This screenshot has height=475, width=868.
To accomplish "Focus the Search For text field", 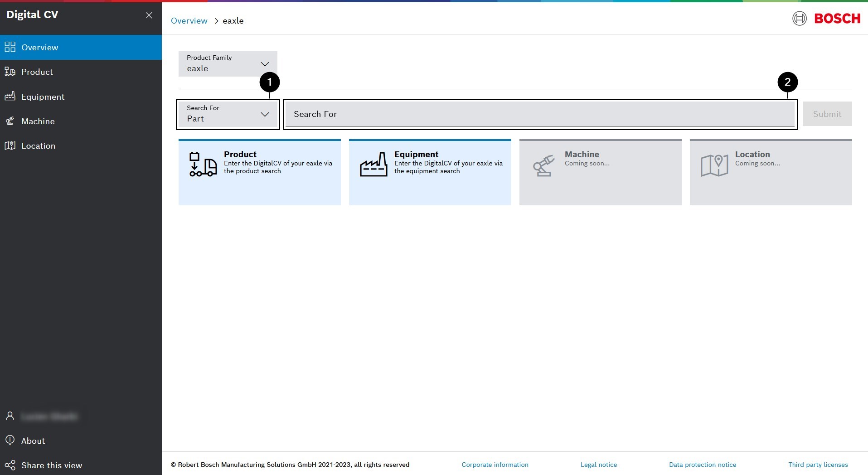I will [540, 114].
